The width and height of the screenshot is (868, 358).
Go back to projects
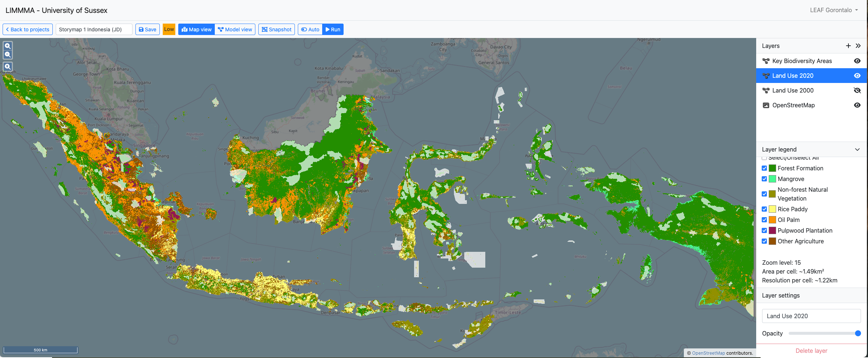tap(28, 29)
